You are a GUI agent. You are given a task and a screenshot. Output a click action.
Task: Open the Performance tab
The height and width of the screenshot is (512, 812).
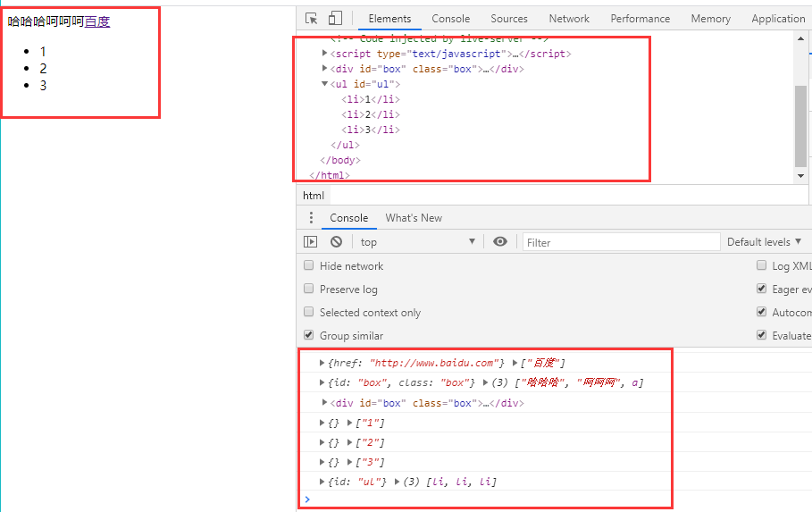[640, 19]
